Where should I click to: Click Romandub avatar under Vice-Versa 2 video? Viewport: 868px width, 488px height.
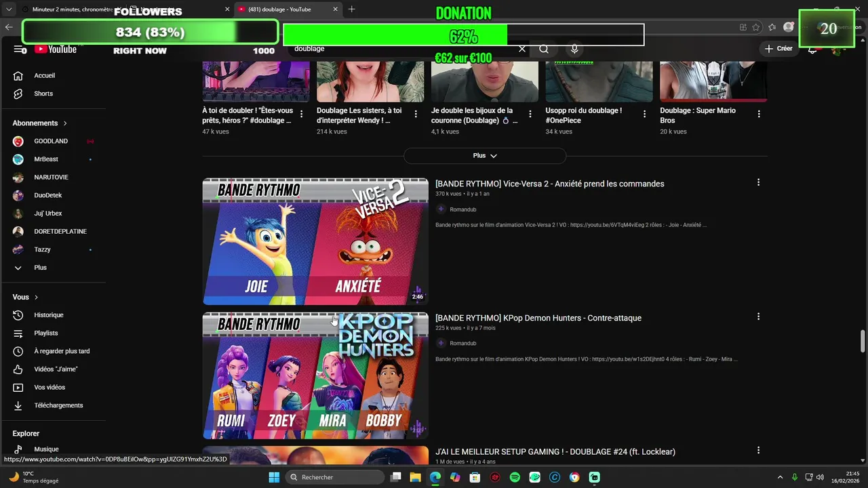441,209
